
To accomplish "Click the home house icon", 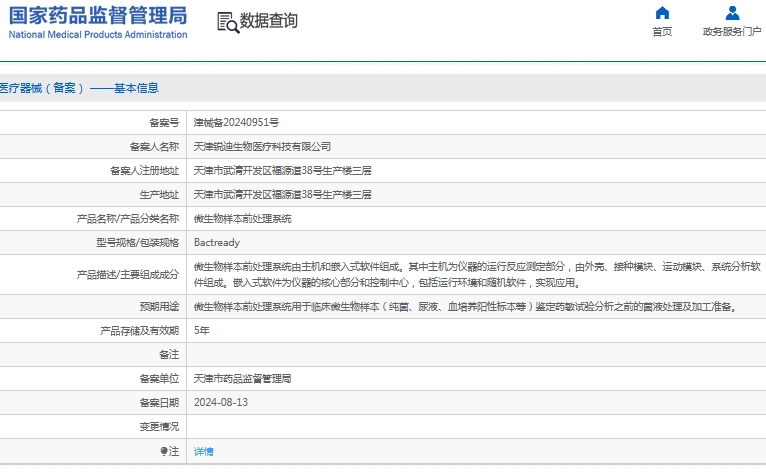I will pyautogui.click(x=662, y=13).
